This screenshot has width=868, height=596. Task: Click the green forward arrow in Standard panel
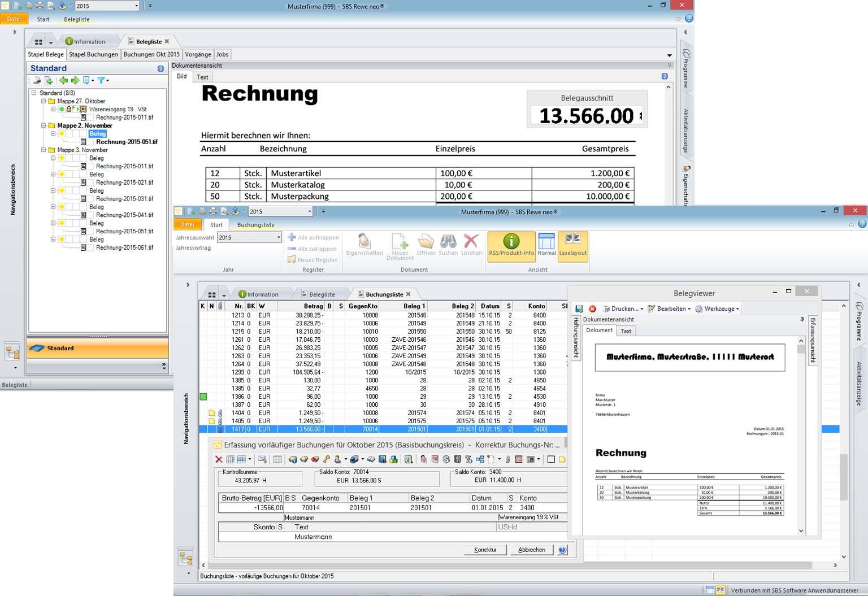[x=75, y=80]
